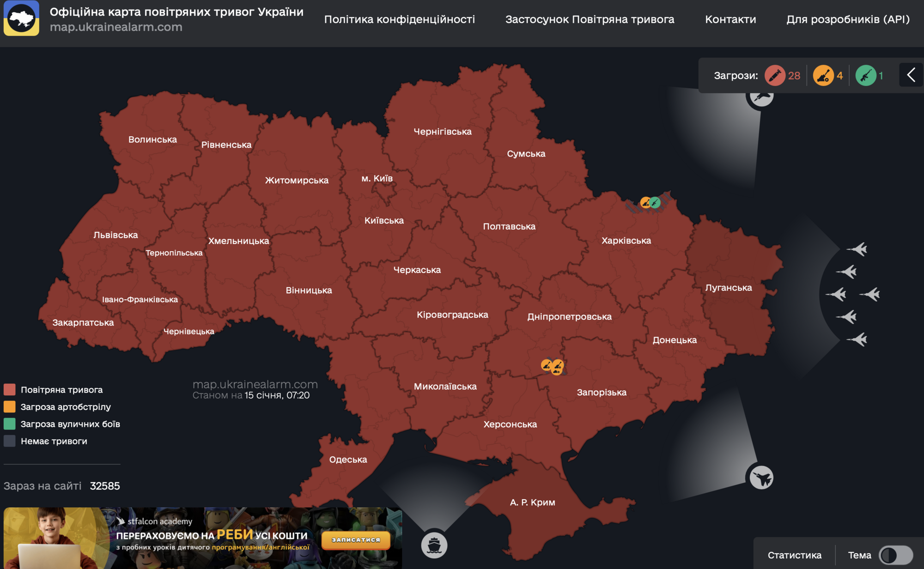Viewport: 924px width, 569px height.
Task: Open the Контакти page
Action: [x=730, y=19]
